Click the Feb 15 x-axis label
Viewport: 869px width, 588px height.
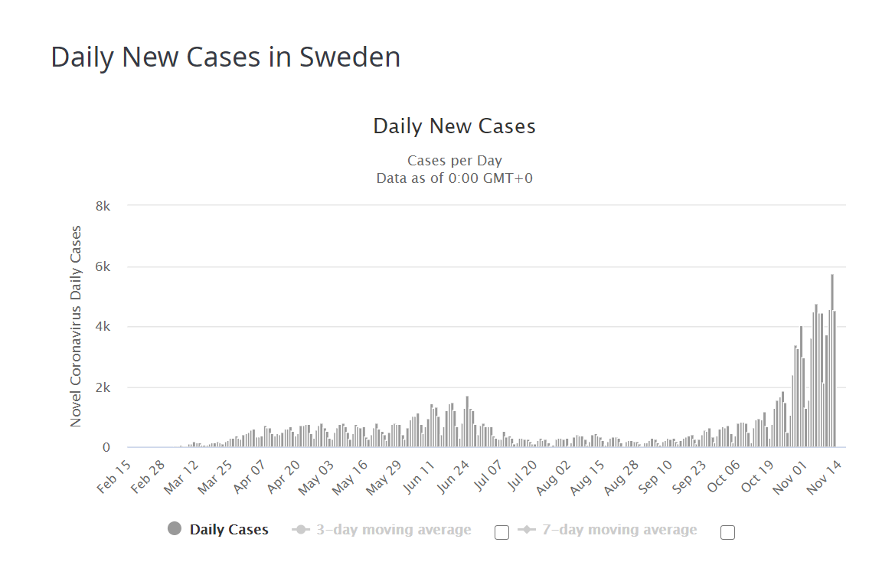[113, 477]
